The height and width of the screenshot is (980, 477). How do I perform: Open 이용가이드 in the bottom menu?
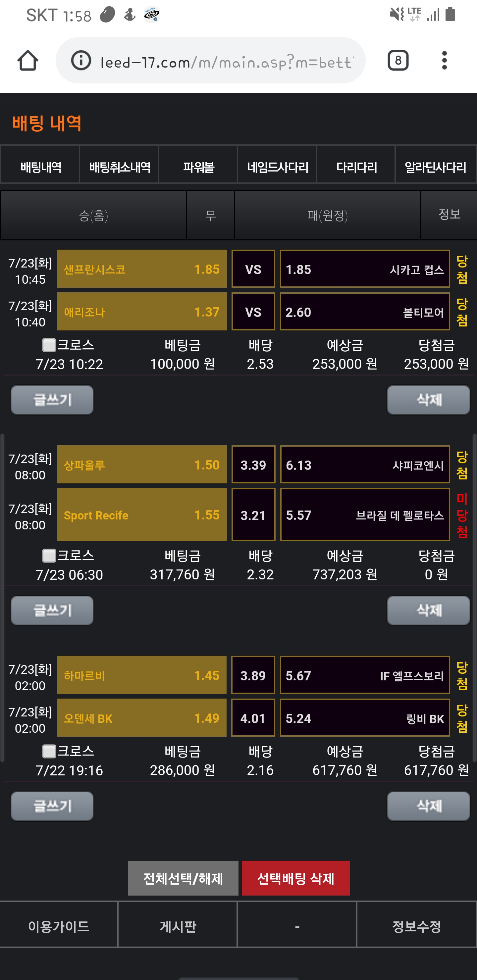coord(59,926)
